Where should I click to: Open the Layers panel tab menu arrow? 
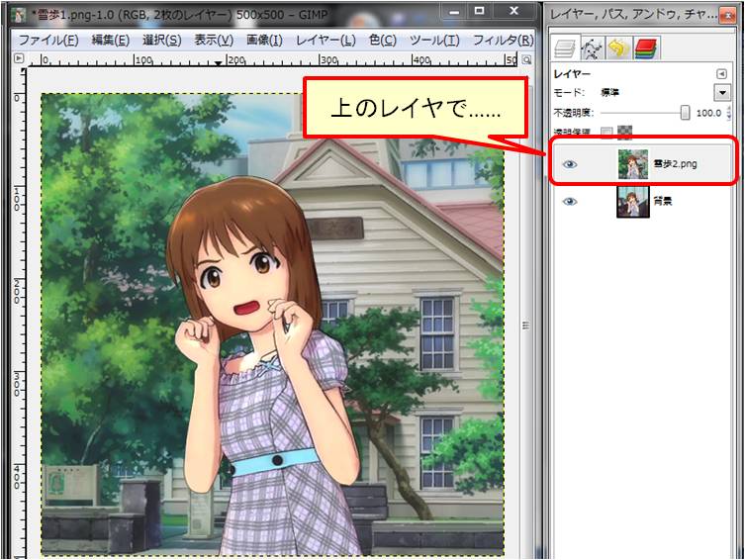tap(721, 74)
